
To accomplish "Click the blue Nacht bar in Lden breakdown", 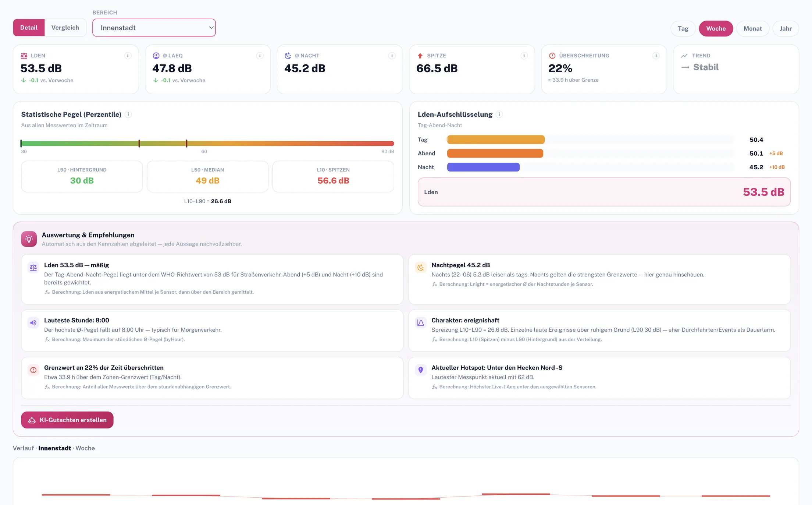I will click(x=483, y=167).
